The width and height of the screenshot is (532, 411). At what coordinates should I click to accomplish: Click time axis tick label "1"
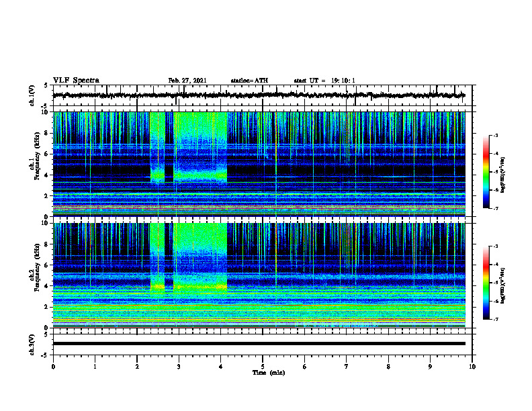(95, 367)
